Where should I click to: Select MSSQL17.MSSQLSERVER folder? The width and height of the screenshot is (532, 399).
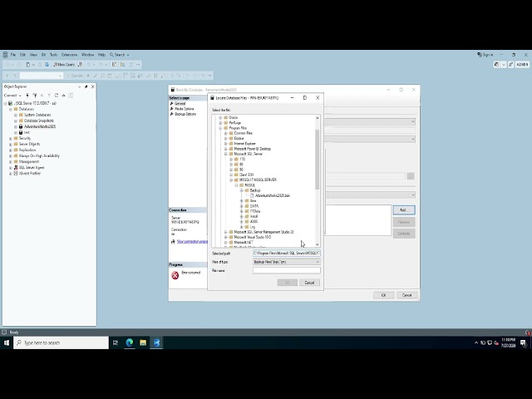(258, 180)
